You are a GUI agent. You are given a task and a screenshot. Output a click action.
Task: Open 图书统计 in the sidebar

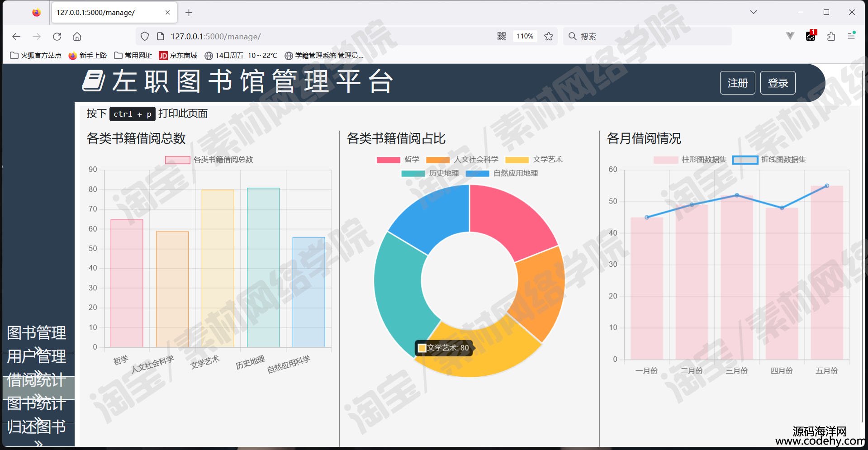[37, 404]
